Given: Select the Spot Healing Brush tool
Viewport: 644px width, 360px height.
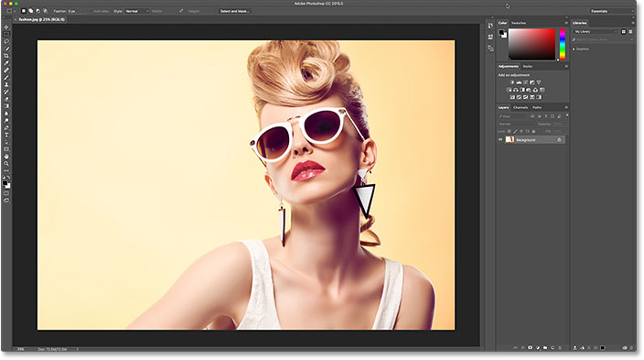Looking at the screenshot, I should coord(6,70).
